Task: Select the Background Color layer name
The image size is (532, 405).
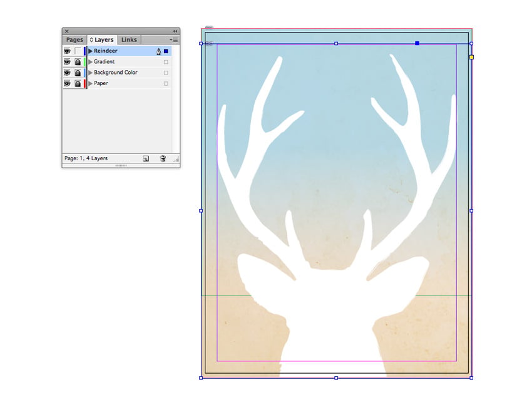Action: tap(116, 73)
